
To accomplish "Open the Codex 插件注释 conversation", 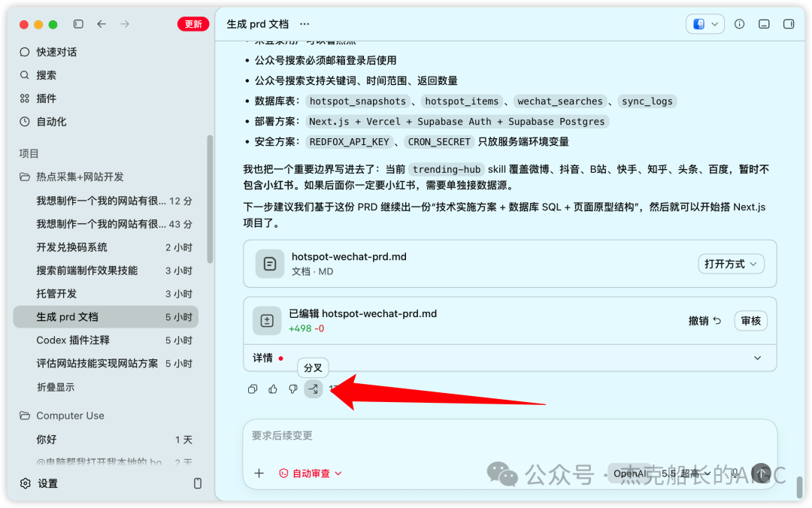I will [106, 340].
